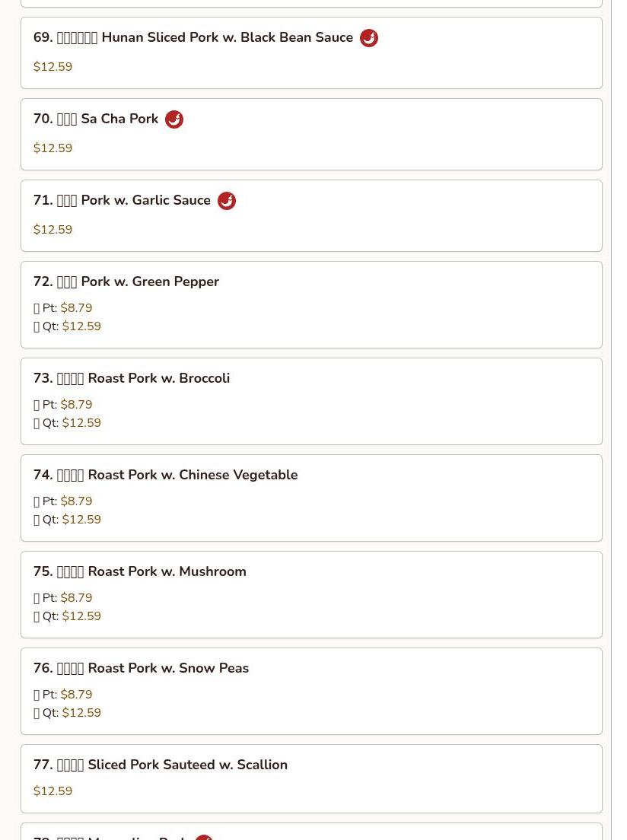Click Pt price under Roast Pork w. Snow Peas
This screenshot has width=627, height=840.
point(76,695)
